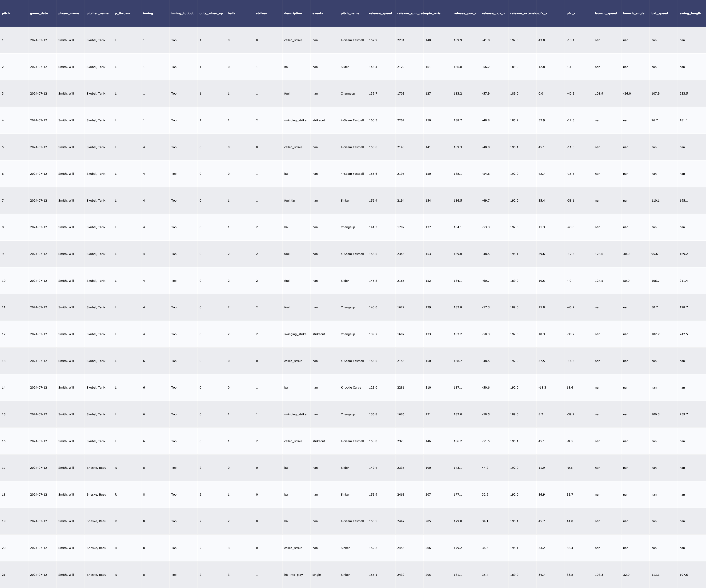Click spin axis value 310
Viewport: 706px width, 588px height.
pos(428,387)
